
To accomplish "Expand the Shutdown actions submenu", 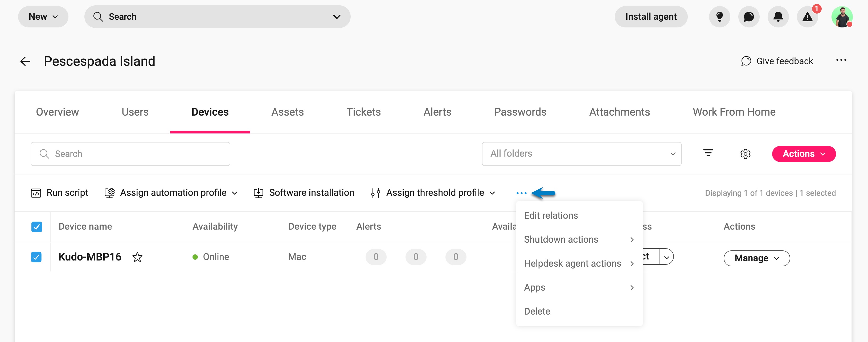I will click(579, 239).
